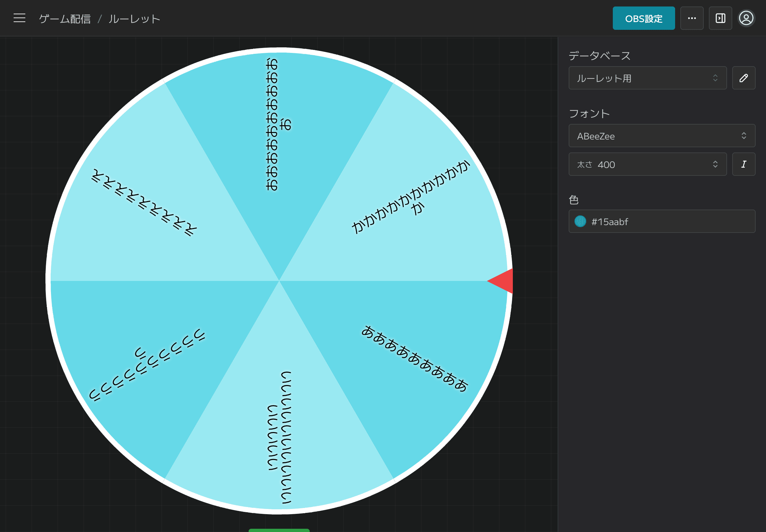Open the hamburger navigation menu

(19, 18)
